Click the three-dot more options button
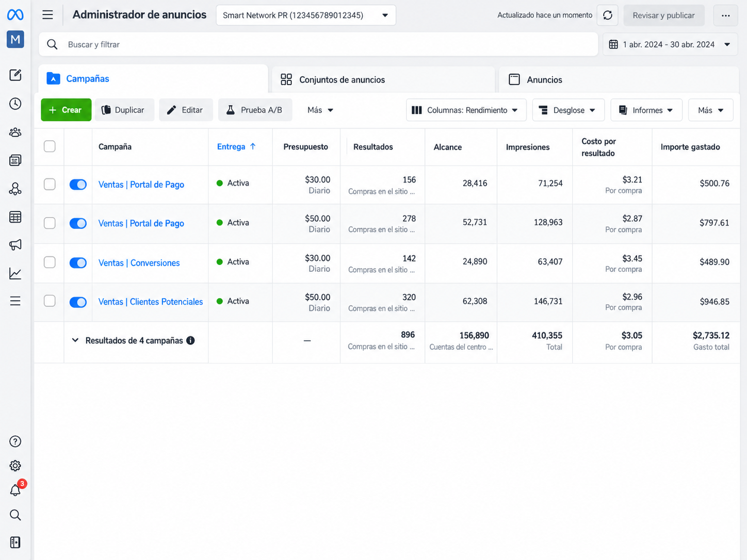 click(x=726, y=15)
